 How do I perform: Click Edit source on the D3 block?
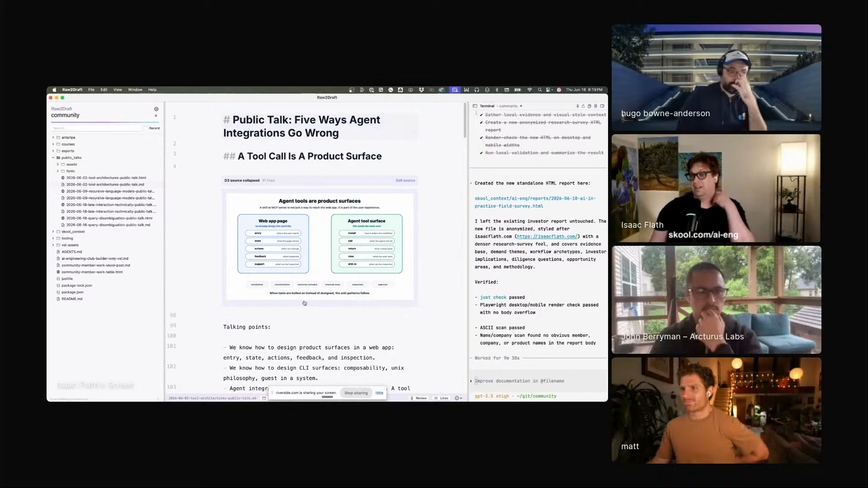406,180
